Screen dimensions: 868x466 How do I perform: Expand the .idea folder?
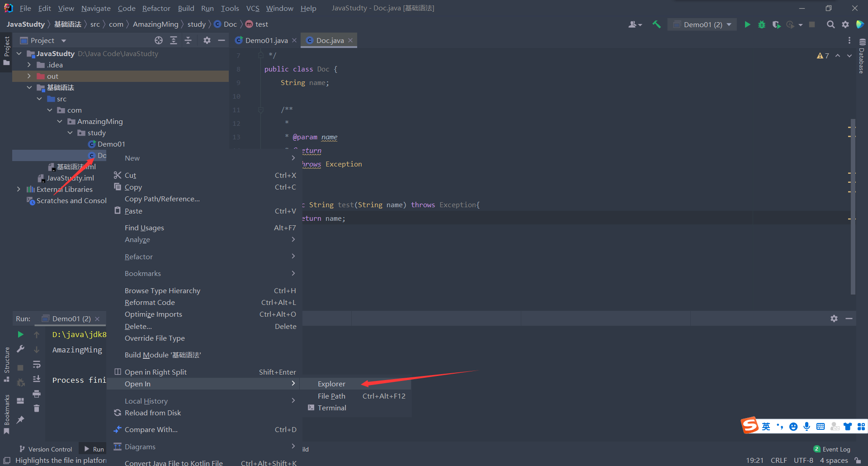(29, 65)
